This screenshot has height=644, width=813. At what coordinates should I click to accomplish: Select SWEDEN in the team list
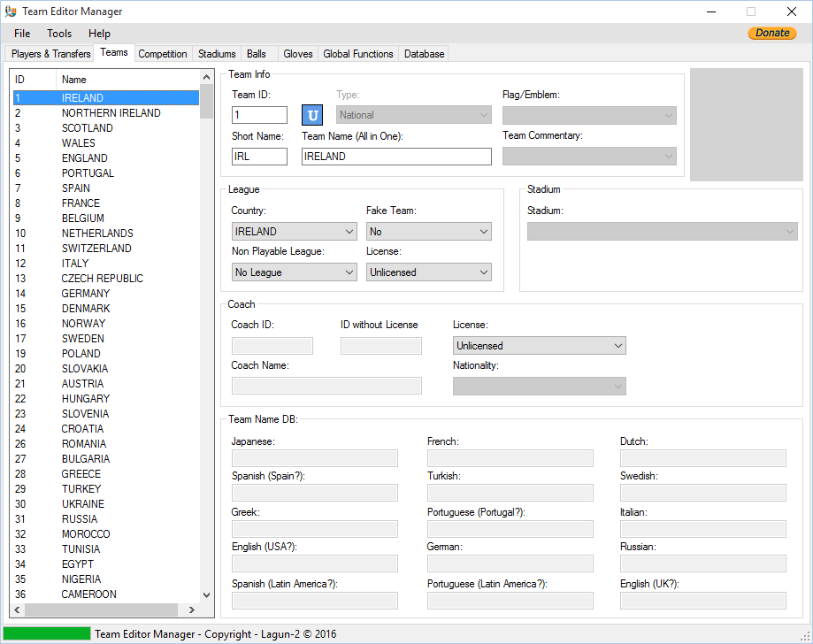[x=106, y=339]
